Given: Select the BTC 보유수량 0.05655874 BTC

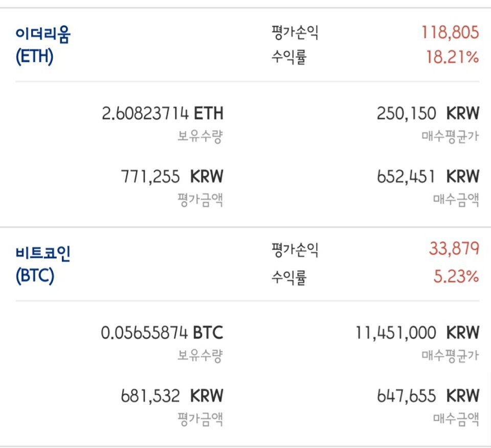Looking at the screenshot, I should [x=162, y=332].
